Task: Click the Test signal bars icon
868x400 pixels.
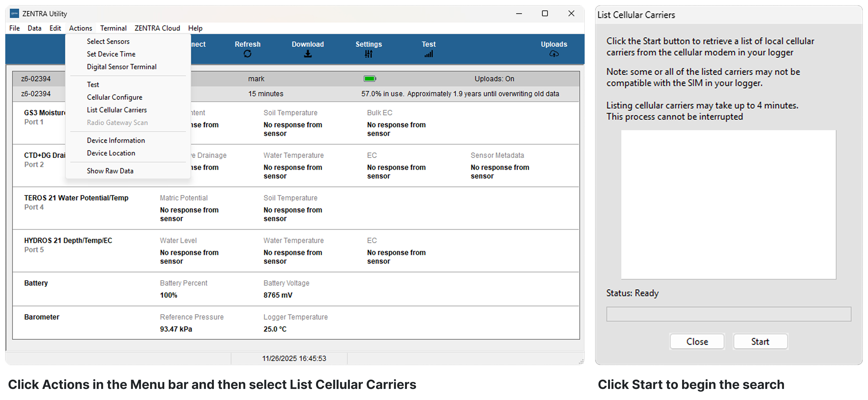Action: pyautogui.click(x=428, y=54)
